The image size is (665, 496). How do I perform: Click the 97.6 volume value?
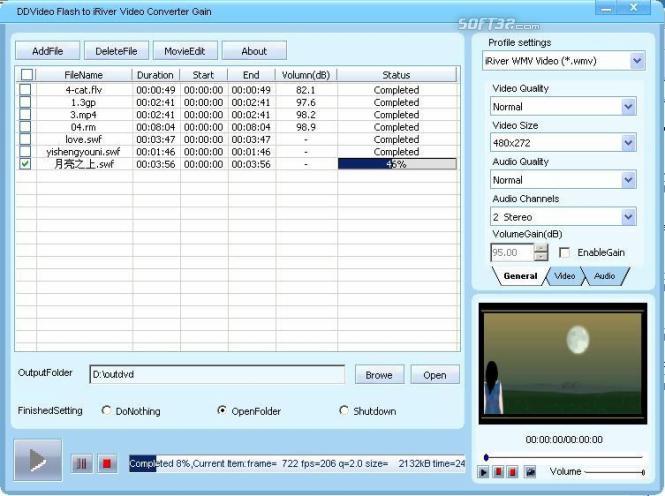pos(306,102)
